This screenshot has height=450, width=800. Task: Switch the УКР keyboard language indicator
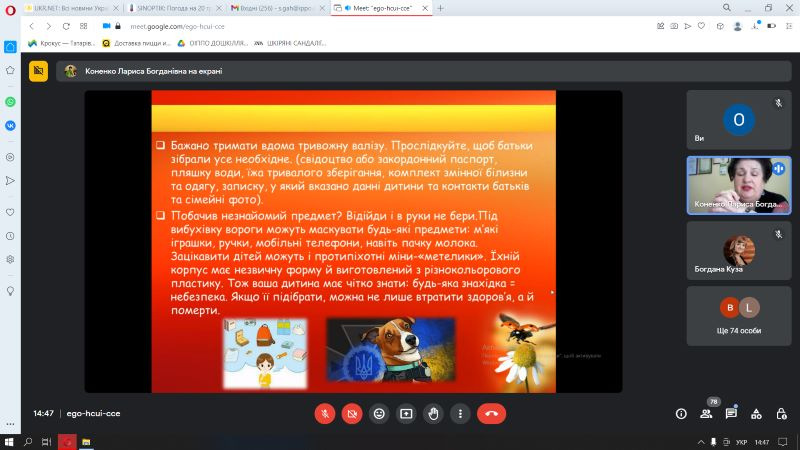point(741,442)
